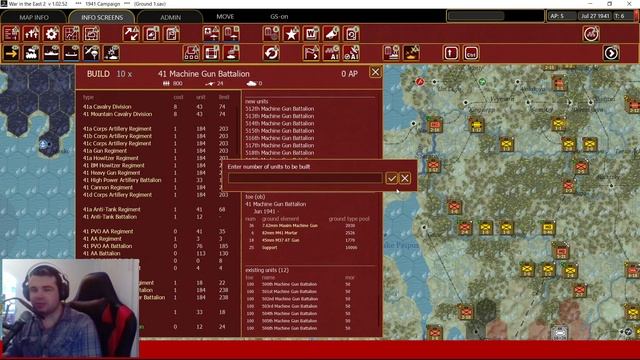Viewport: 640px width, 360px height.
Task: Select the transport ship mode icon
Action: [71, 53]
